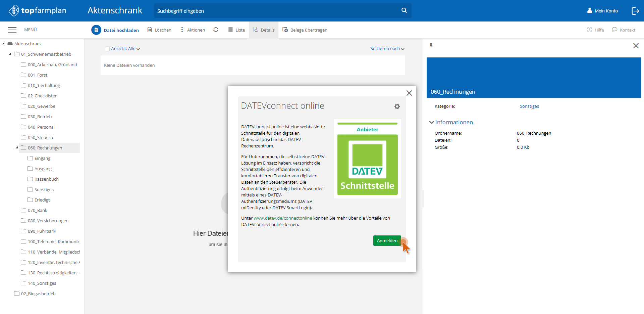This screenshot has width=644, height=314.
Task: Toggle the select-all checkbox next to Ansicht
Action: [x=107, y=49]
